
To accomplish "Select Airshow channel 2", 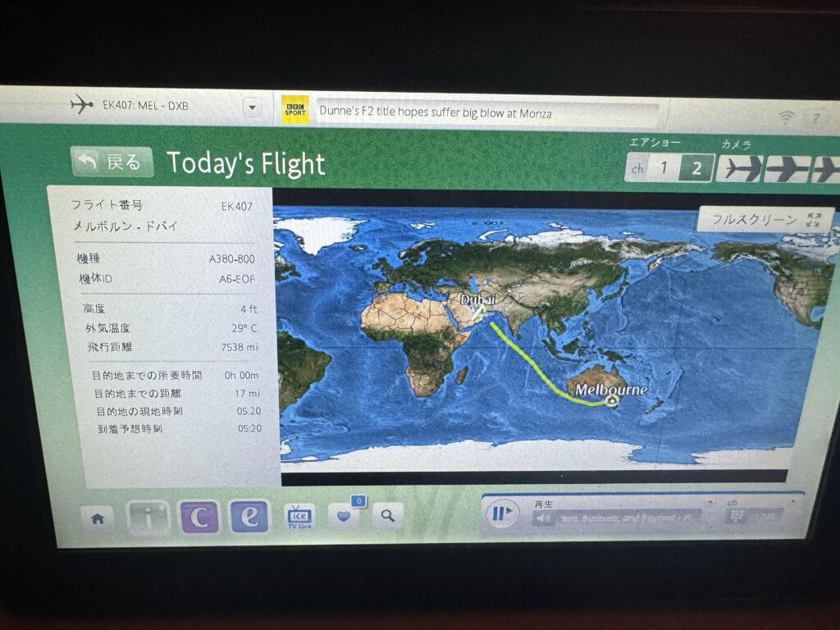I will tap(696, 168).
